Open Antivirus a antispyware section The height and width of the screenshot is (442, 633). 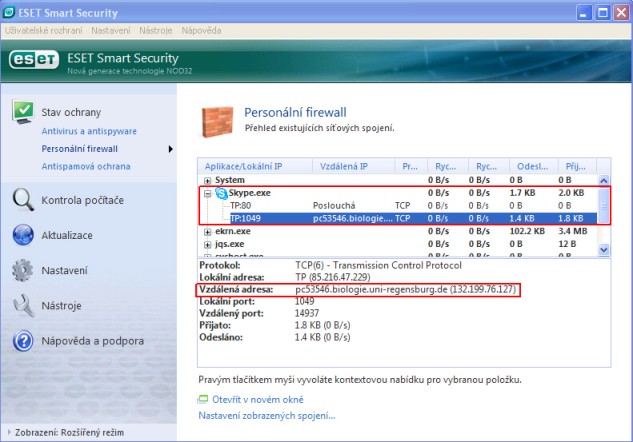pos(89,131)
